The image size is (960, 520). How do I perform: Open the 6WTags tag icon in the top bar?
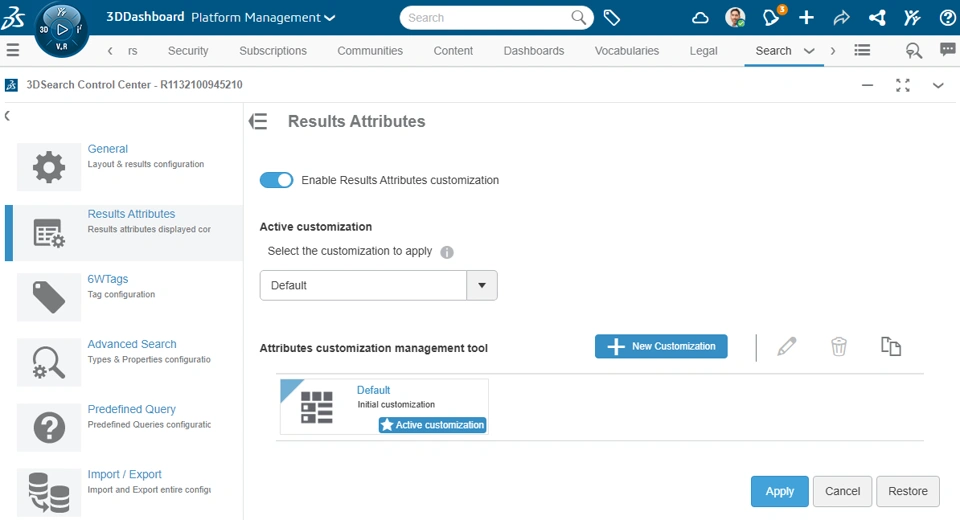click(x=612, y=18)
